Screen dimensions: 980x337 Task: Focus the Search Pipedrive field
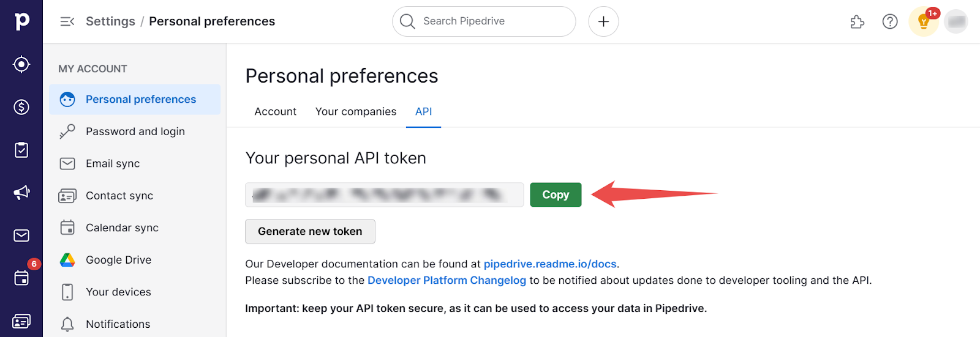tap(484, 21)
